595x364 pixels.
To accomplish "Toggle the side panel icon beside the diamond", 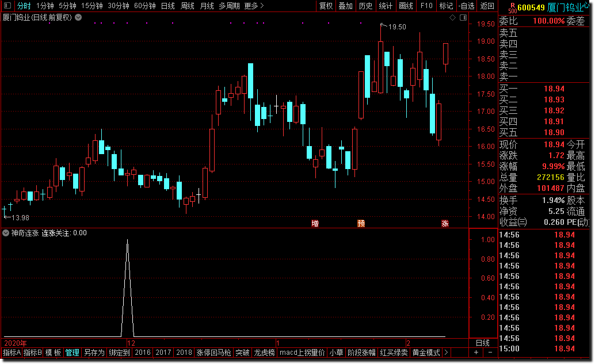I will click(463, 17).
